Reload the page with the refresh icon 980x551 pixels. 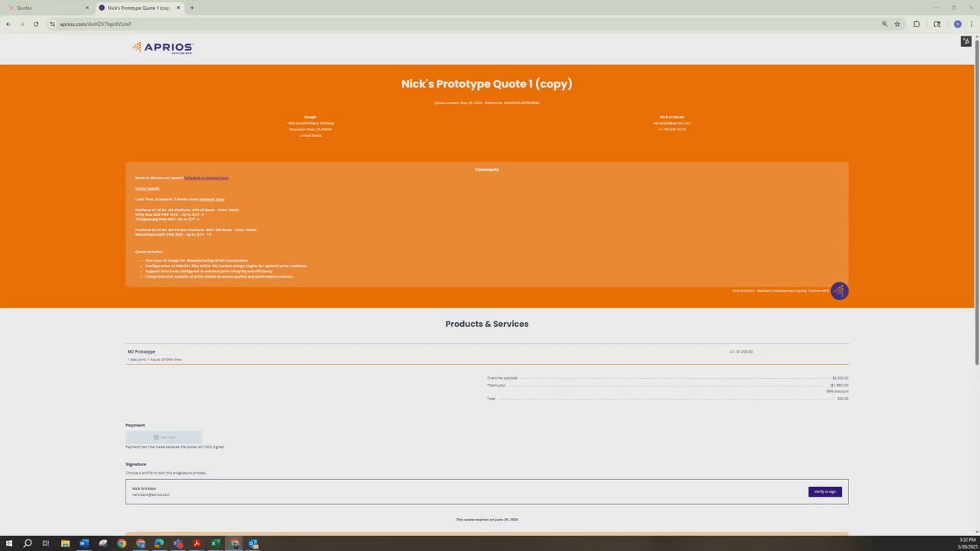tap(35, 24)
